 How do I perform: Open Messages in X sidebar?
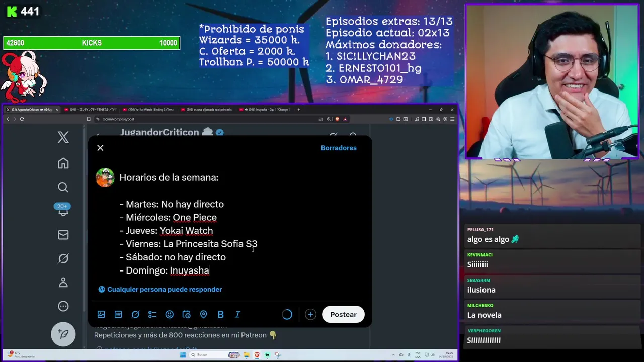pyautogui.click(x=63, y=235)
